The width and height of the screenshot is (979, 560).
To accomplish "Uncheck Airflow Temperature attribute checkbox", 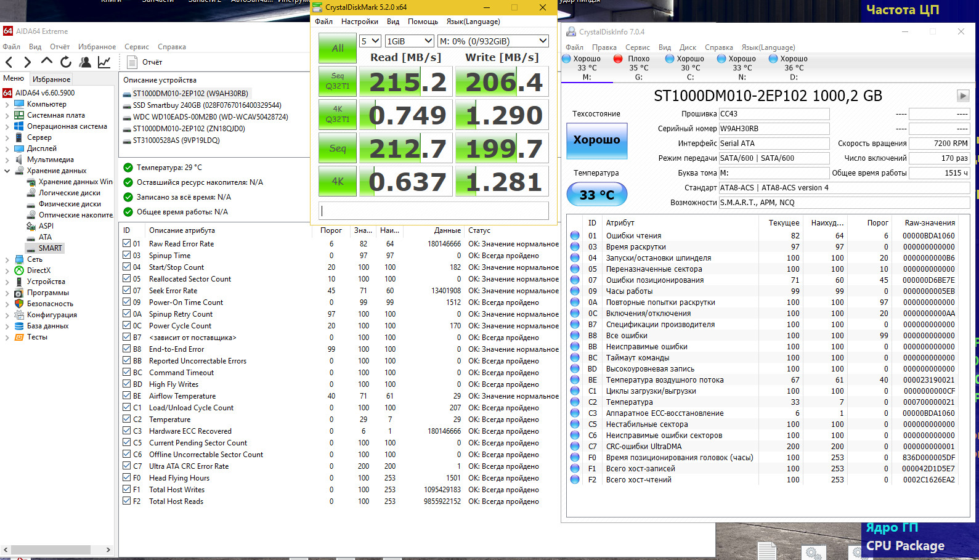I will point(126,396).
